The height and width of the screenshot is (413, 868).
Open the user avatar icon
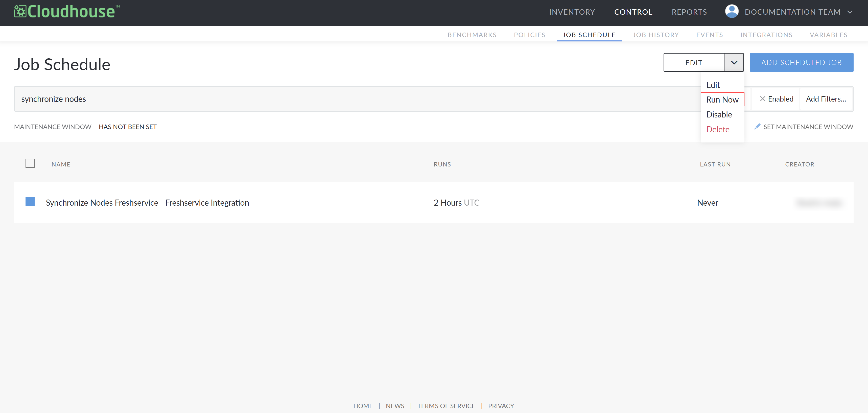coord(732,11)
